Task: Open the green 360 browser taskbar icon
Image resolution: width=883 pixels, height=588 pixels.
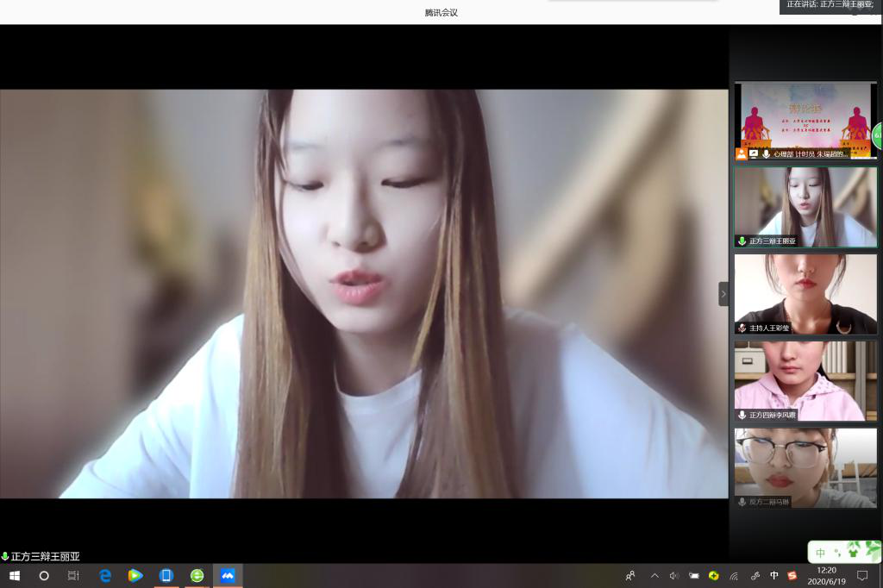Action: [x=197, y=575]
